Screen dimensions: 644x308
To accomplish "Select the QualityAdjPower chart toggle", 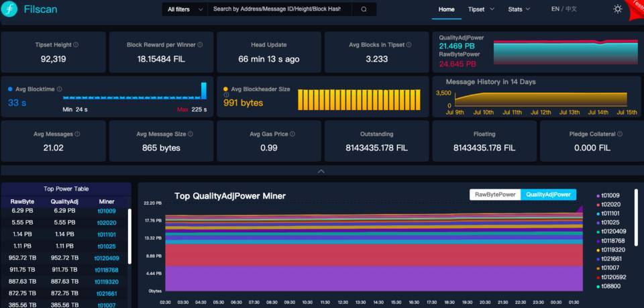I will pyautogui.click(x=548, y=195).
